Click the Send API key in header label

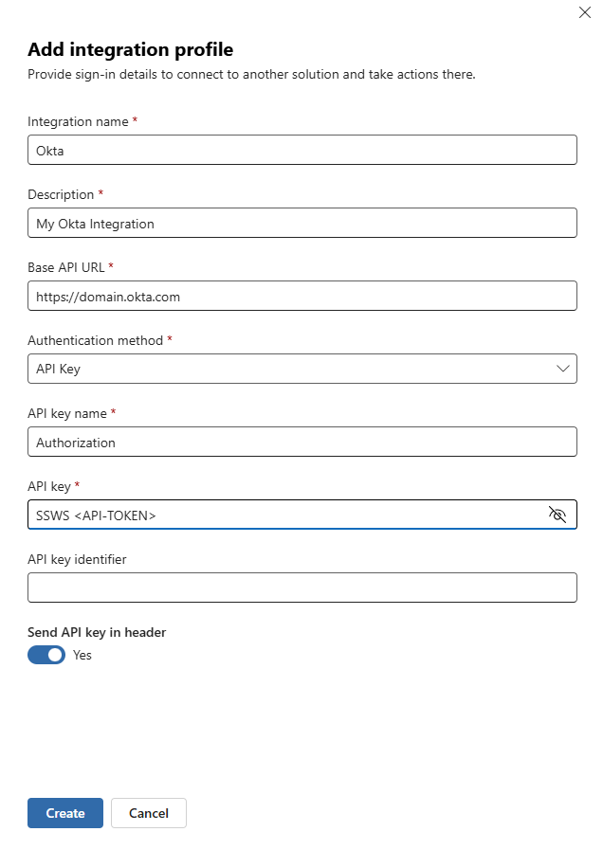click(97, 632)
